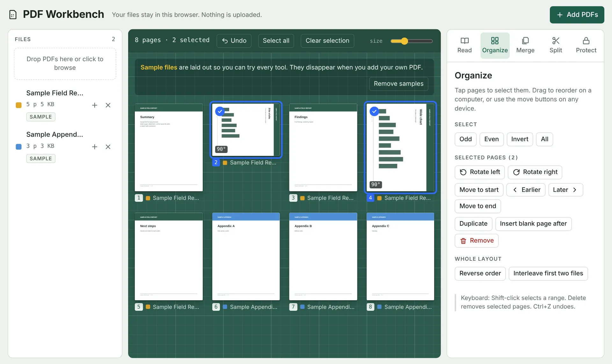This screenshot has width=612, height=364.
Task: Click Select all pages
Action: 276,41
